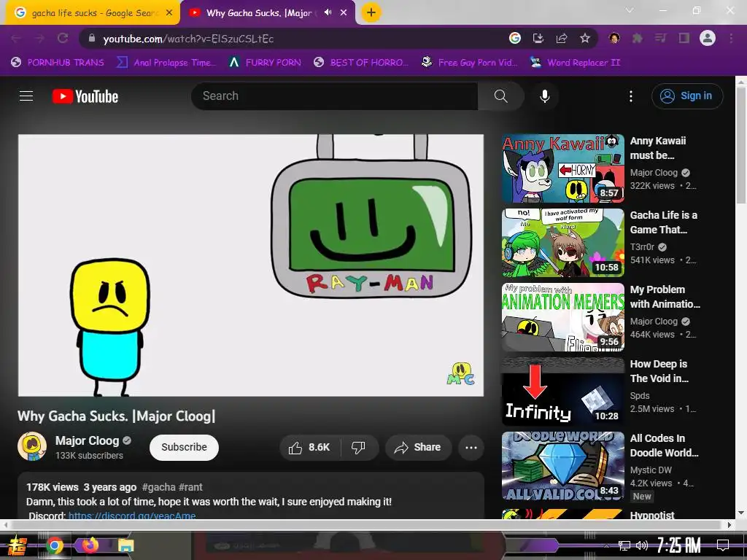Reload the page with the refresh icon
This screenshot has width=747, height=560.
click(63, 38)
